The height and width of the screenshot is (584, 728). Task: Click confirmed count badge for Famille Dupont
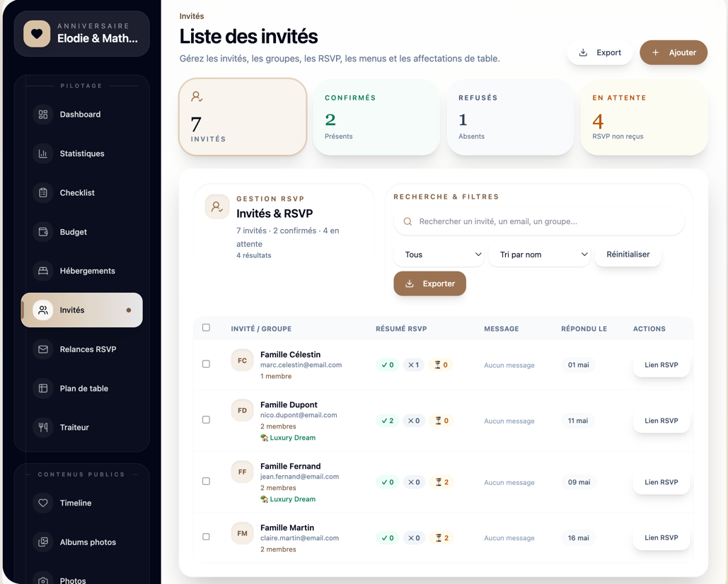[387, 421]
